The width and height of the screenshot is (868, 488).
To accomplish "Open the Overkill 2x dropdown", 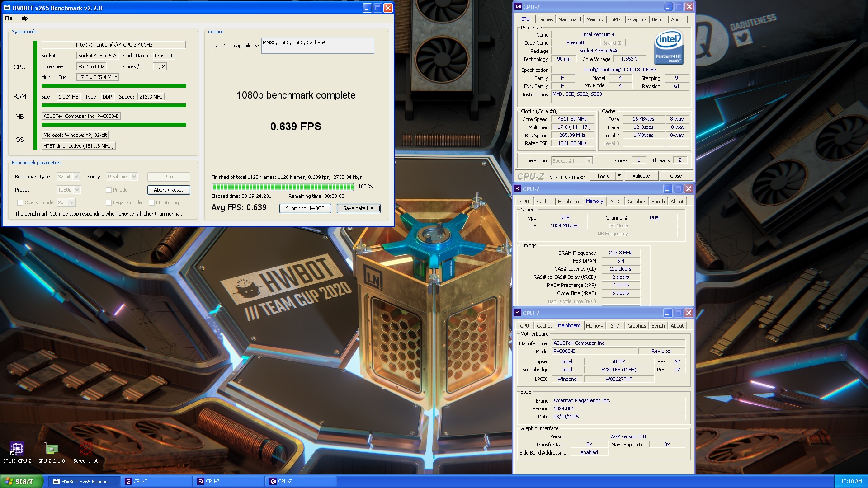I will [x=66, y=202].
